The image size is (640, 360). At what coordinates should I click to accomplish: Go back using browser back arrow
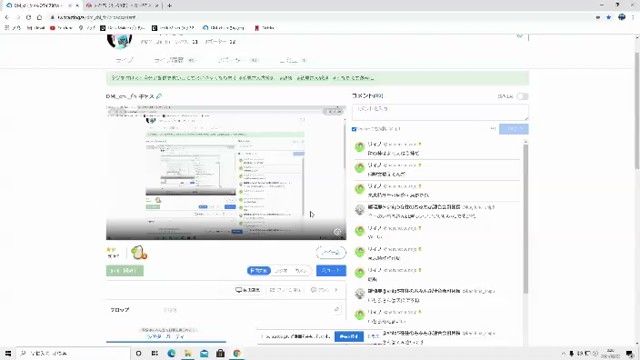point(7,17)
